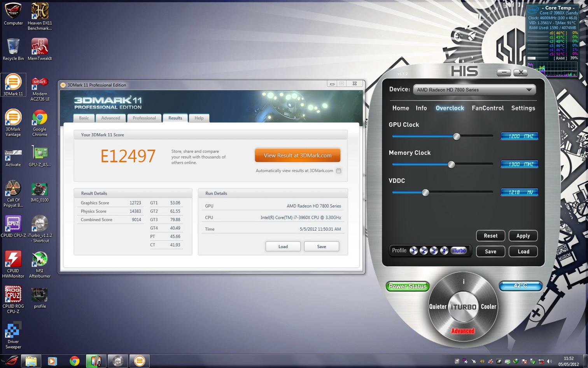Open the Settings tab in HIS iTurbo
The image size is (588, 368).
(523, 108)
